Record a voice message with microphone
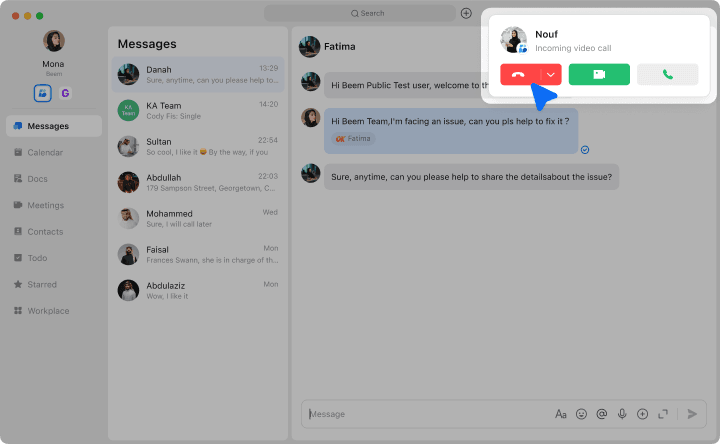720x444 pixels. point(622,414)
